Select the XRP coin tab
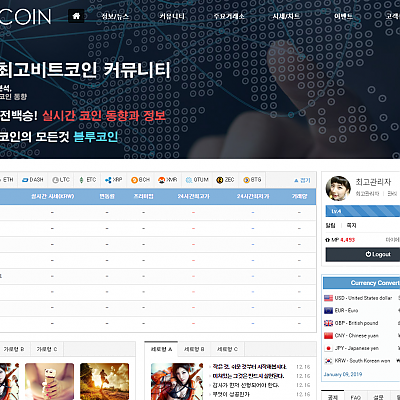The image size is (400, 400). 114,180
